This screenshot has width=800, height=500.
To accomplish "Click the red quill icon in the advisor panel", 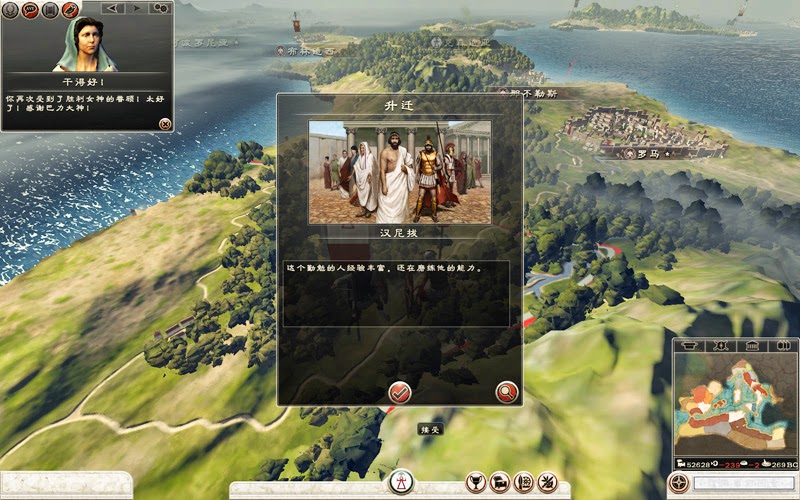I will click(x=70, y=10).
